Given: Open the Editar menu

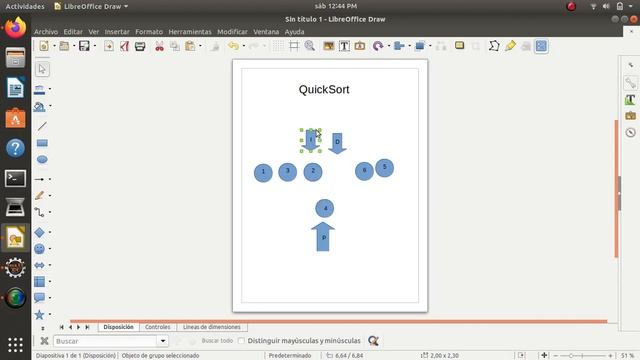Looking at the screenshot, I should 73,32.
